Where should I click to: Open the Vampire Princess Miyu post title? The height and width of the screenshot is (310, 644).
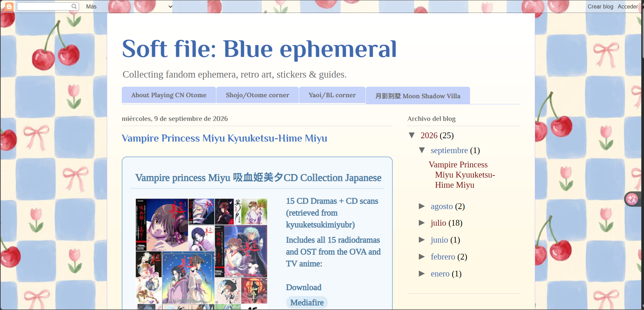click(225, 138)
